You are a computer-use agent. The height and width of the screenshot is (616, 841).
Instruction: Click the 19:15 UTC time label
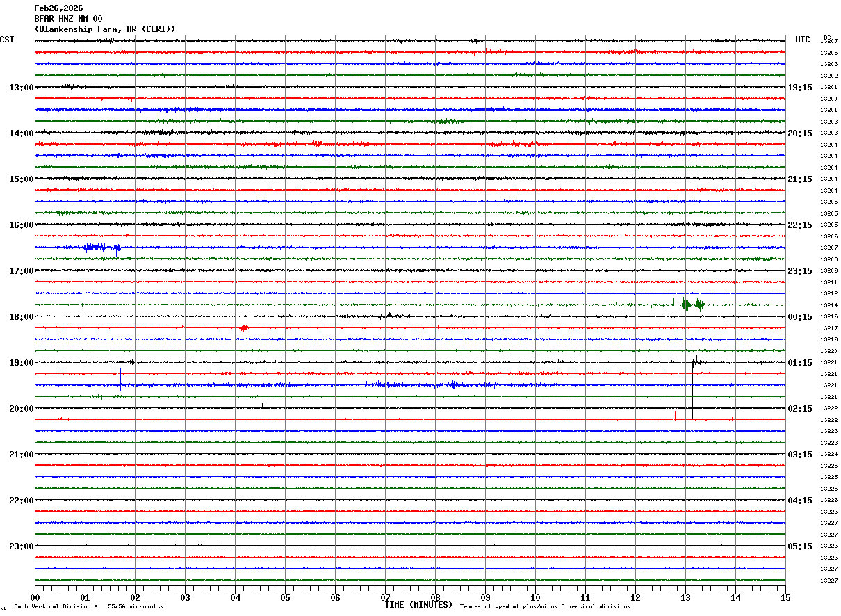pos(800,88)
